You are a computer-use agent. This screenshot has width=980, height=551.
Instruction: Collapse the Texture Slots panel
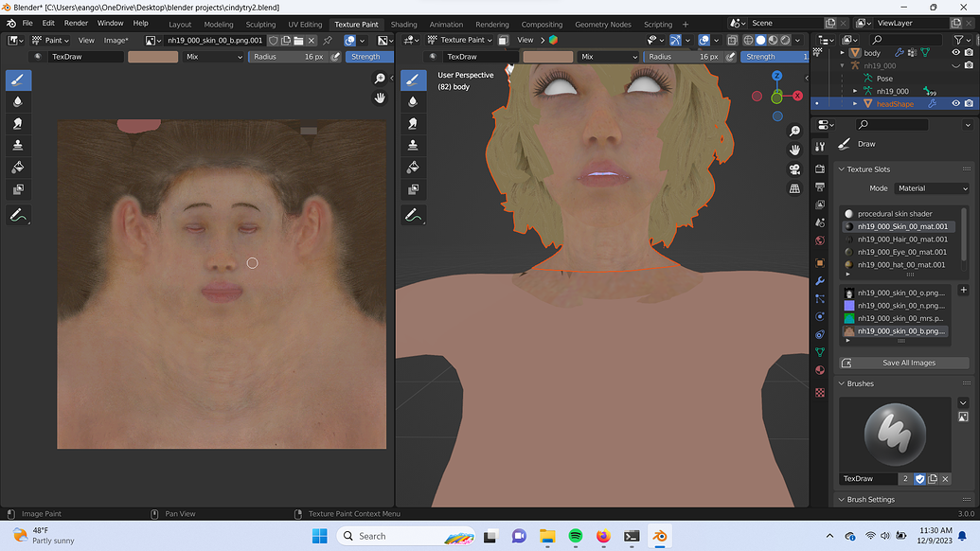841,169
